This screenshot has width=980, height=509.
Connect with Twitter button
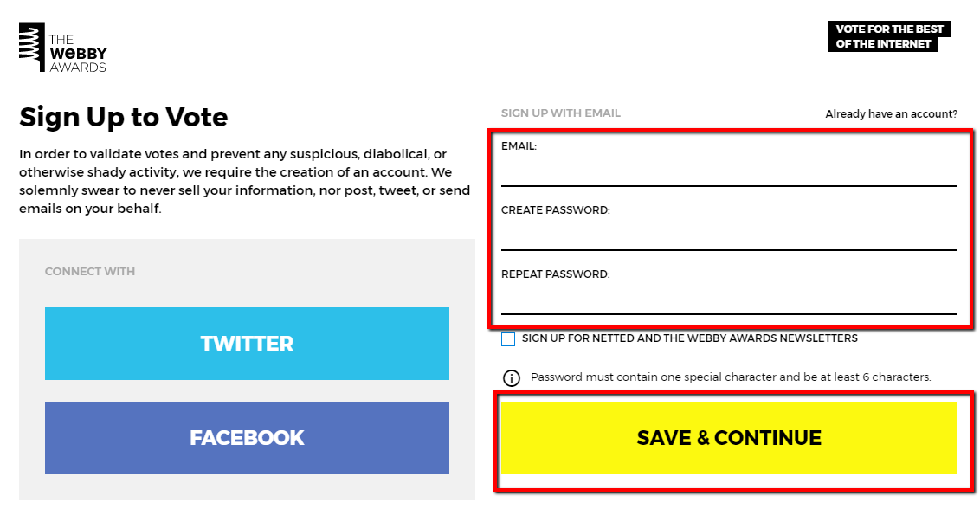pos(247,344)
